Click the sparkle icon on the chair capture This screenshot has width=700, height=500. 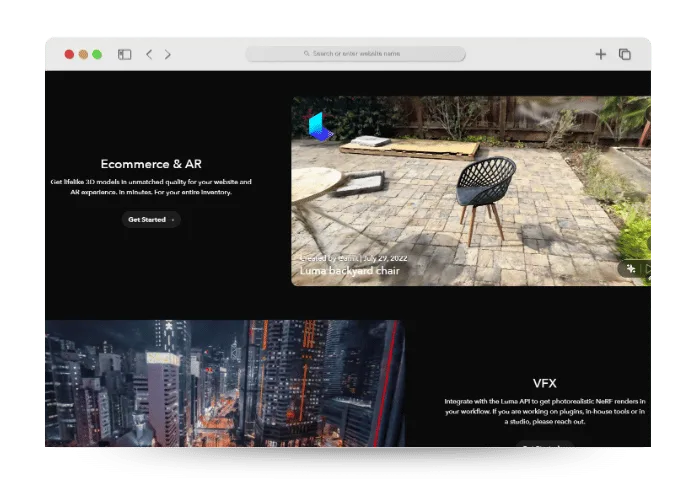[x=631, y=268]
